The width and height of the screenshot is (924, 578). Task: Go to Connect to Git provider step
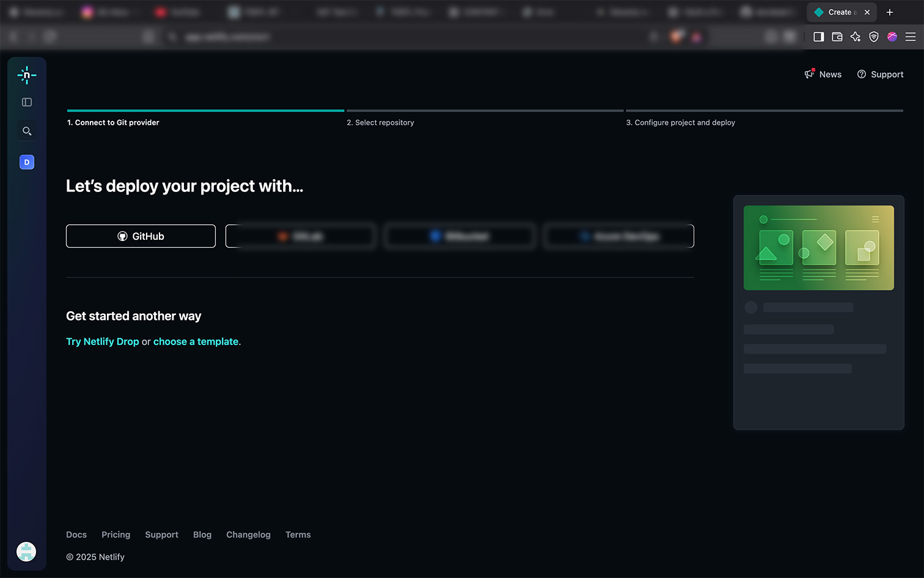click(x=113, y=122)
